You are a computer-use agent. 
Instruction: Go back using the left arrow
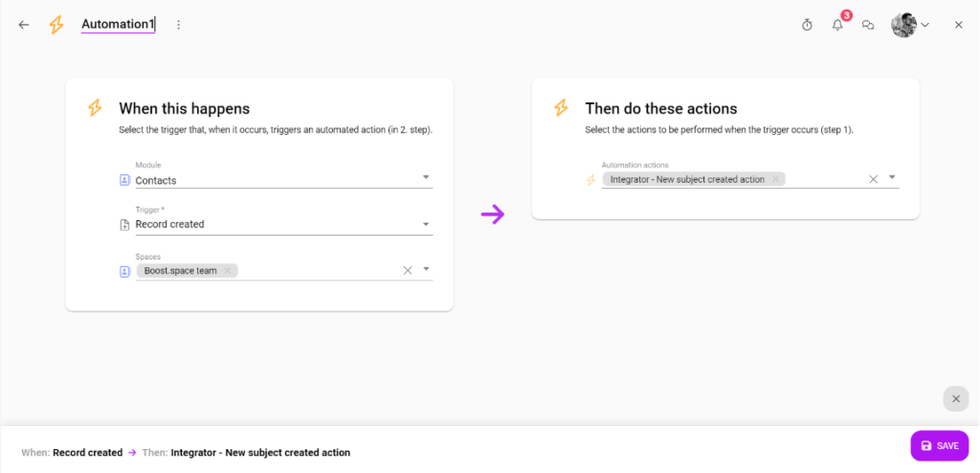pos(24,25)
